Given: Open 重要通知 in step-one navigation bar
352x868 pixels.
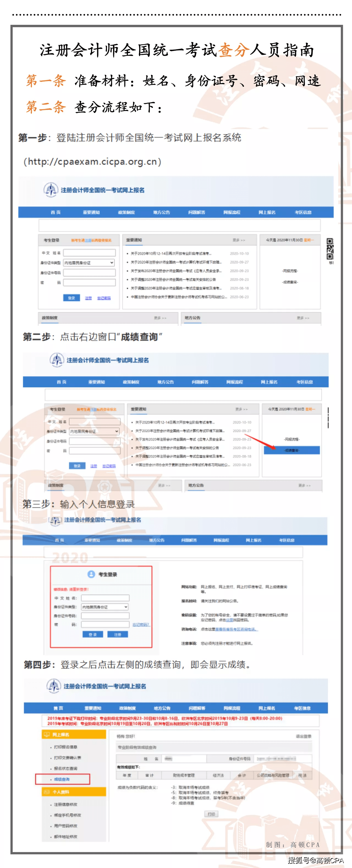Looking at the screenshot, I should 91,212.
